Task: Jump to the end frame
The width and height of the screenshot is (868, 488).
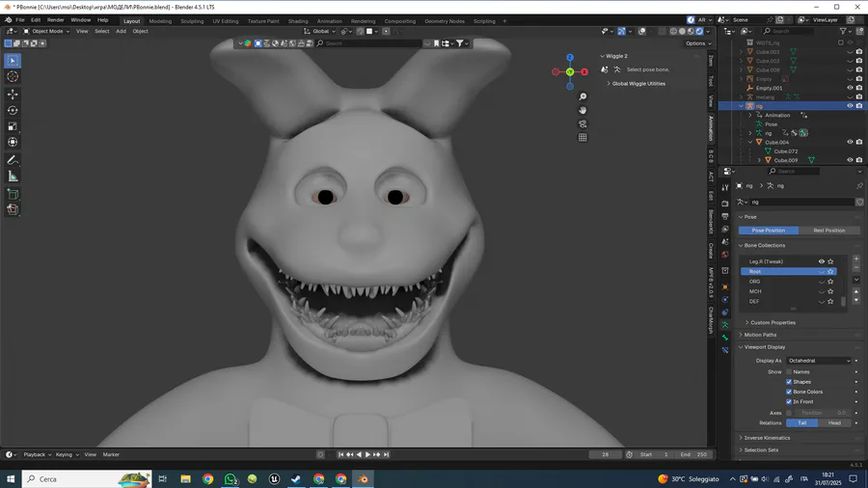Action: tap(387, 454)
